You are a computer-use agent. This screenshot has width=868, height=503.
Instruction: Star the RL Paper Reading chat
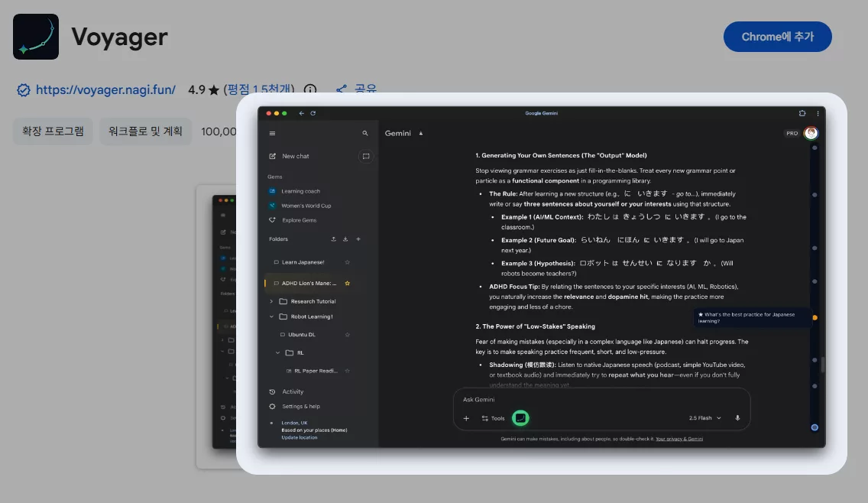coord(347,371)
